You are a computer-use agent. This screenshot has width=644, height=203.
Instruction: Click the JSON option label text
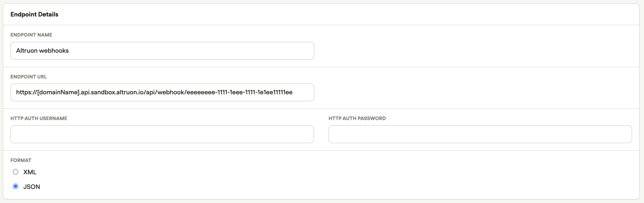[x=32, y=187]
